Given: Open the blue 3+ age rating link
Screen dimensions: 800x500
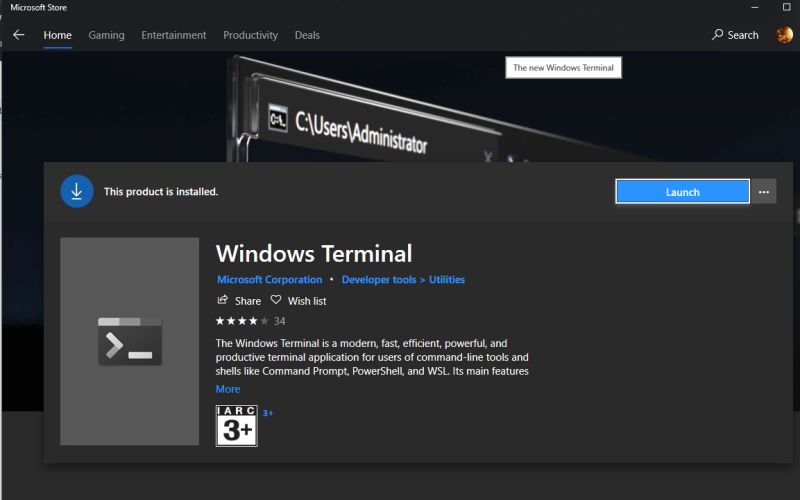Looking at the screenshot, I should point(268,413).
